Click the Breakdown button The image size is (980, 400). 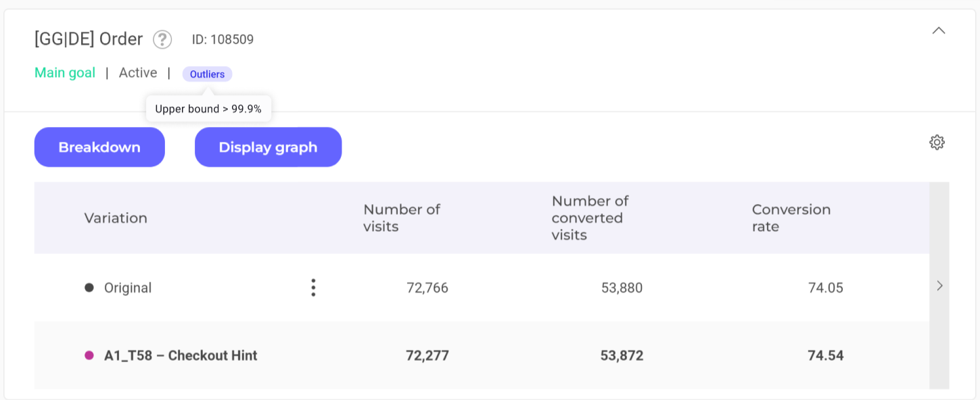99,147
